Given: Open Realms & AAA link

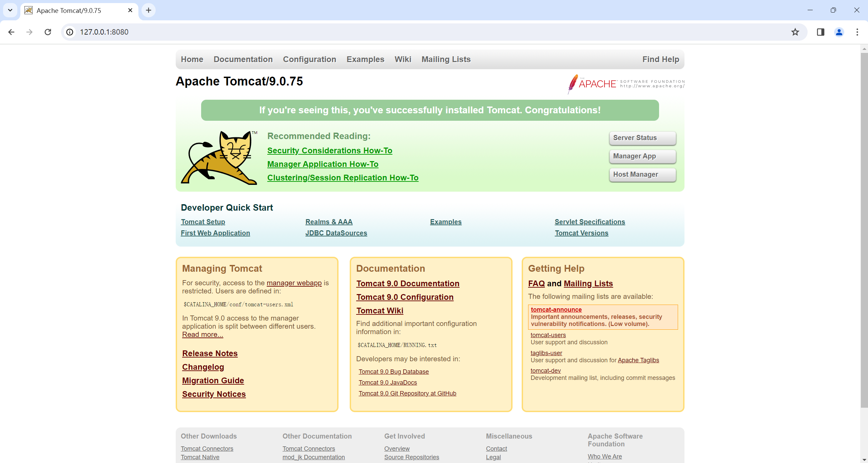Looking at the screenshot, I should pyautogui.click(x=329, y=222).
